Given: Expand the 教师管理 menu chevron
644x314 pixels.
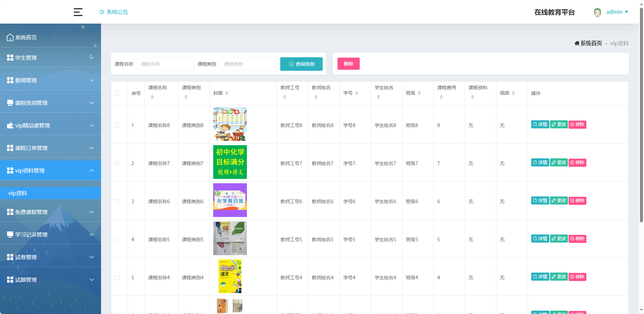Looking at the screenshot, I should coord(92,80).
